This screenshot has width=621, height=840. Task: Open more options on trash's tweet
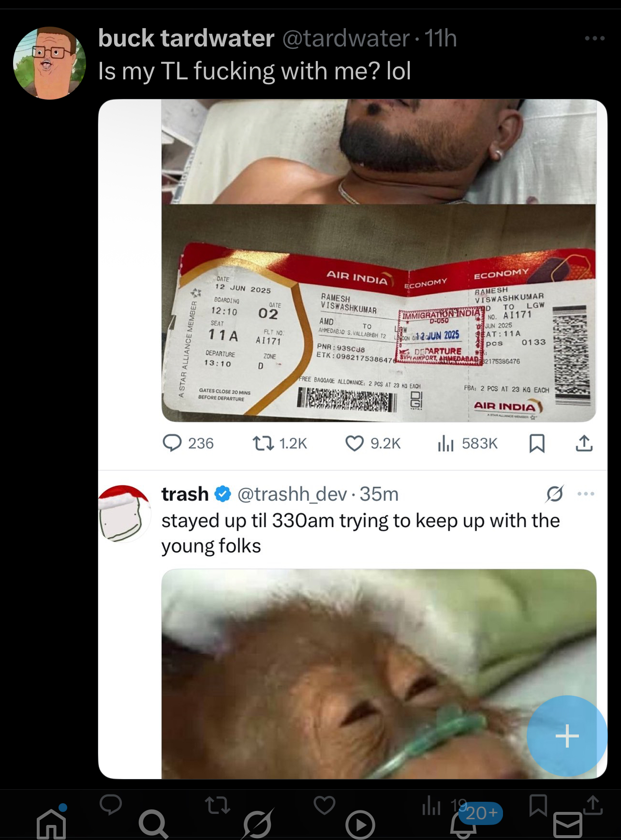point(586,494)
